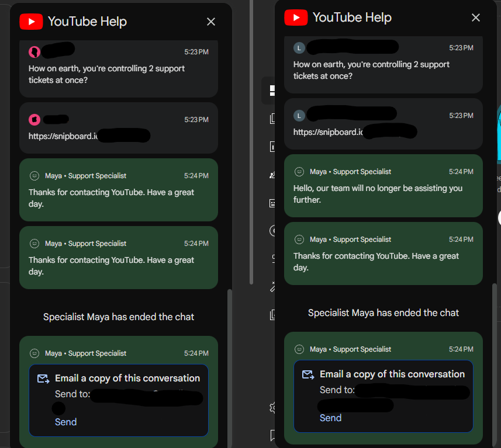Click 'Maya • Support Specialist' label on left email card
The image size is (501, 448).
[x=85, y=353]
